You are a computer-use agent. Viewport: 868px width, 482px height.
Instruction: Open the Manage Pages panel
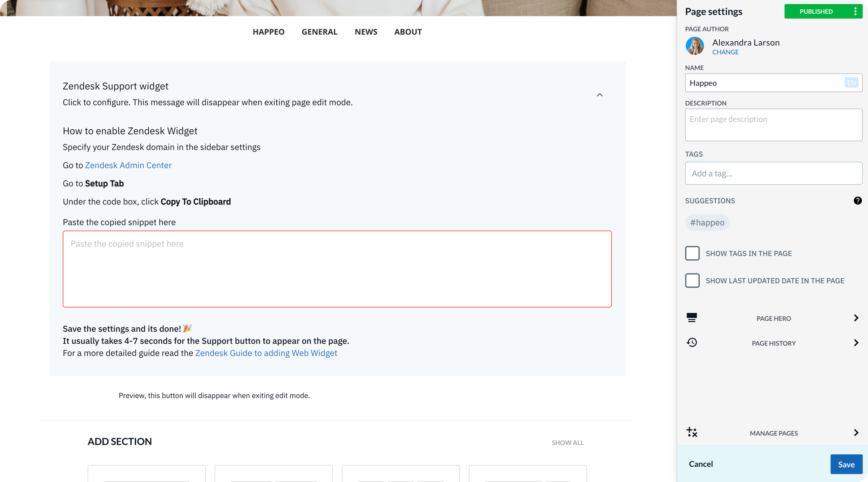(x=774, y=433)
